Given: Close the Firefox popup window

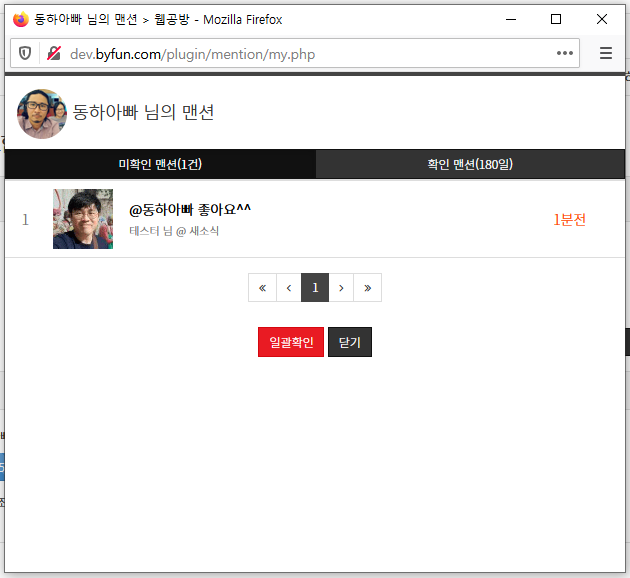Looking at the screenshot, I should click(x=601, y=19).
